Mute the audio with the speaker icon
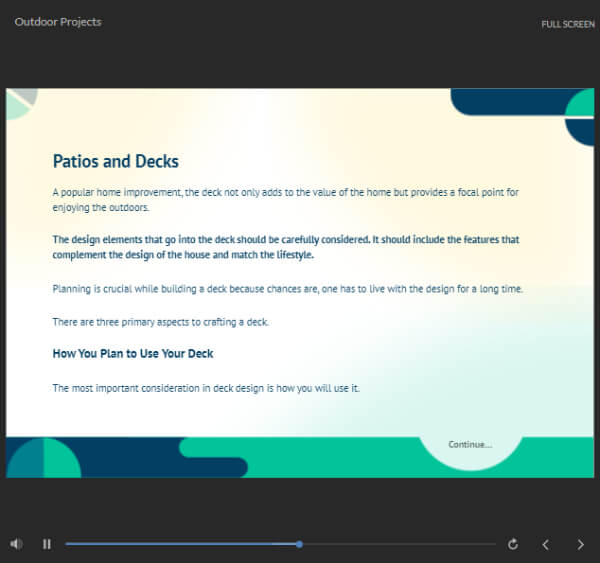The width and height of the screenshot is (600, 563). (x=16, y=544)
